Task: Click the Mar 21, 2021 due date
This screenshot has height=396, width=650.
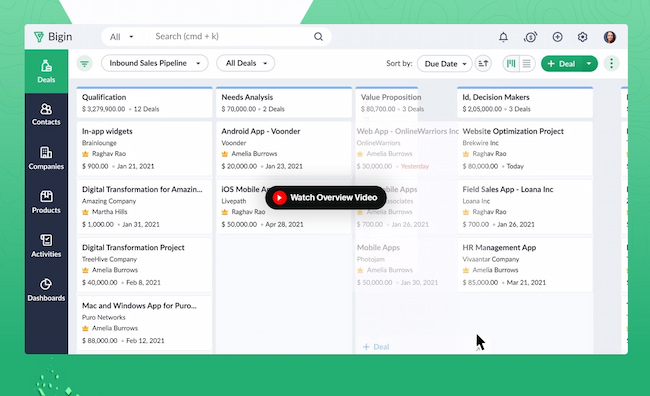Action: pyautogui.click(x=526, y=282)
